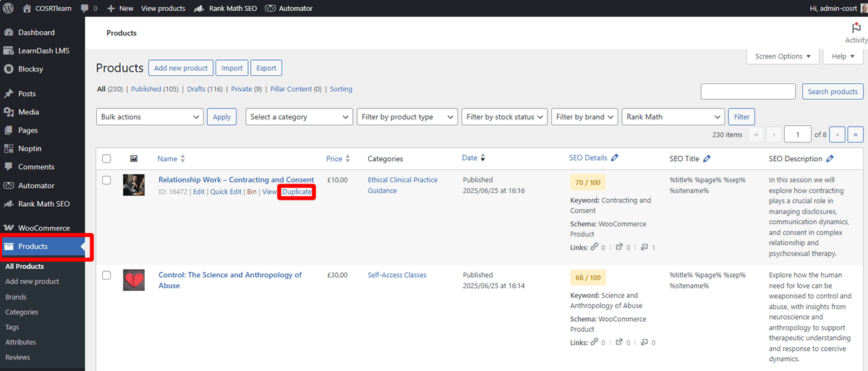Open Attributes submenu item
The image size is (868, 371).
pyautogui.click(x=20, y=342)
